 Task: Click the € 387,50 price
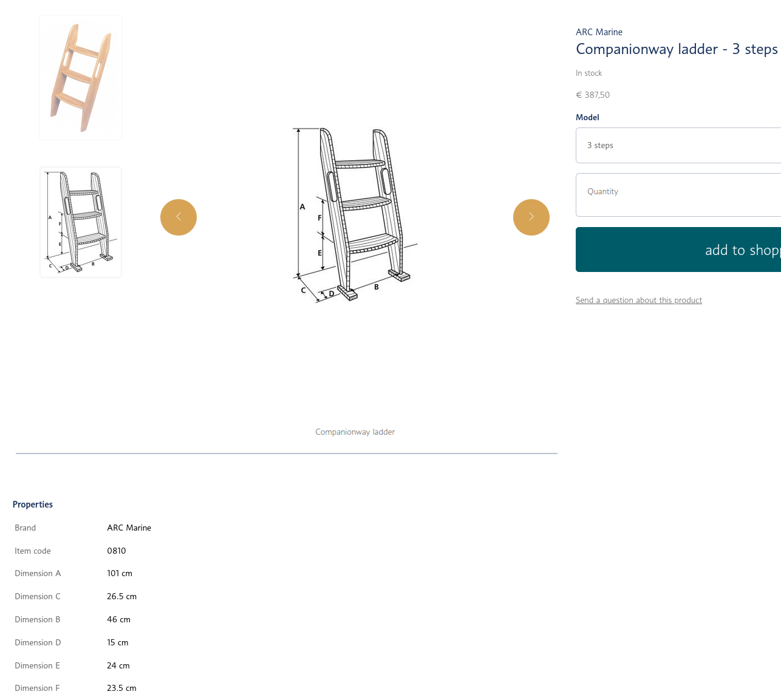point(593,95)
